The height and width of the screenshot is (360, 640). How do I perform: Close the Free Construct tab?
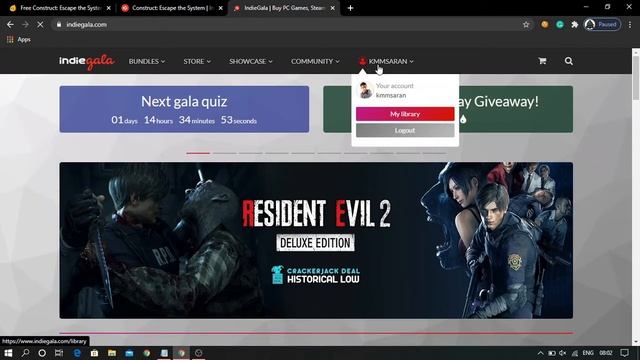pyautogui.click(x=109, y=8)
